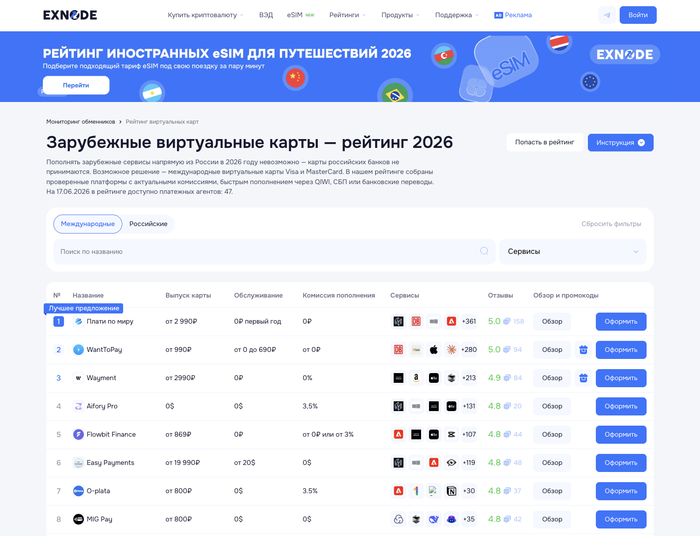Open the ВЭД menu item

[x=266, y=15]
